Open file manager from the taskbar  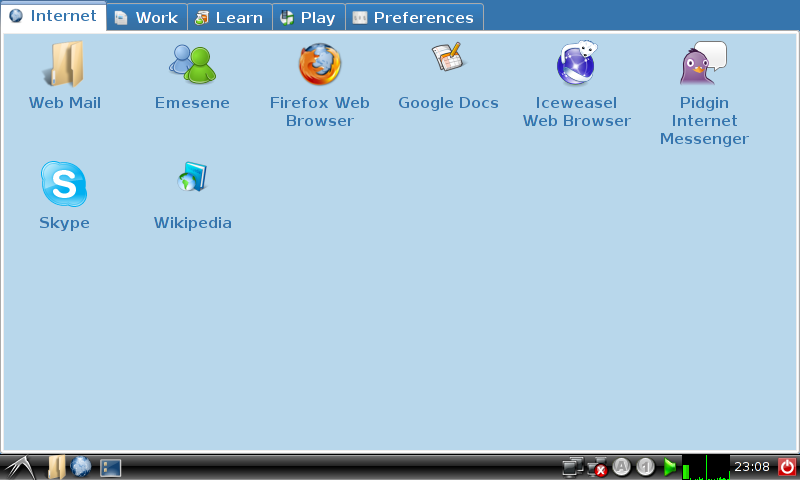(56, 467)
